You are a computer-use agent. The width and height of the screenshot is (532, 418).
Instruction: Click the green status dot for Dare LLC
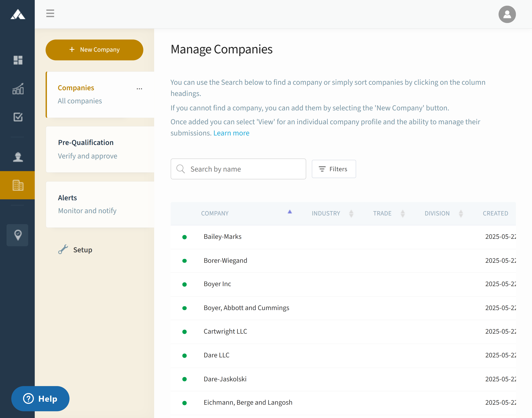tap(184, 356)
